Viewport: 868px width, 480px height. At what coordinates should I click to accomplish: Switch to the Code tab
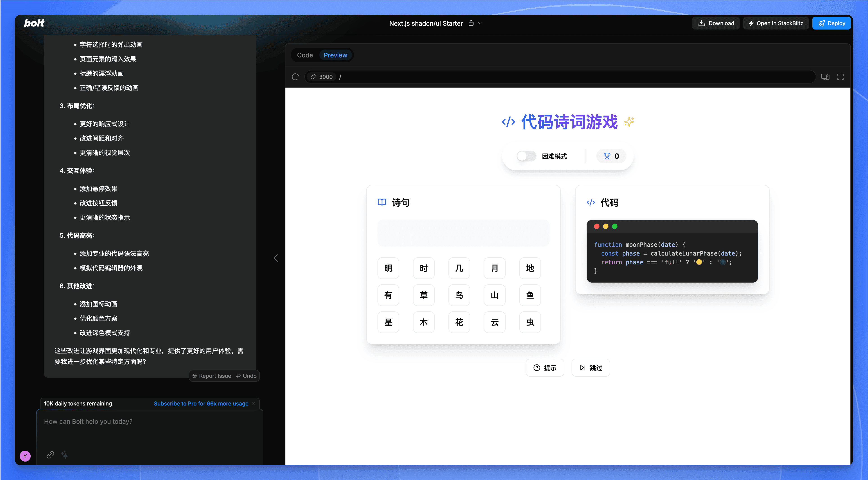click(x=305, y=55)
